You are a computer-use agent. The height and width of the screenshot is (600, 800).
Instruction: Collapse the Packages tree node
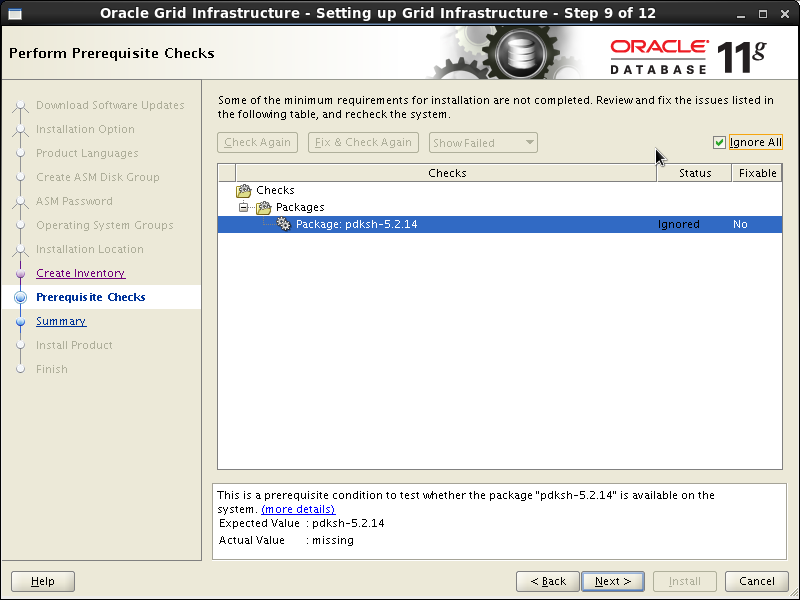pos(243,207)
